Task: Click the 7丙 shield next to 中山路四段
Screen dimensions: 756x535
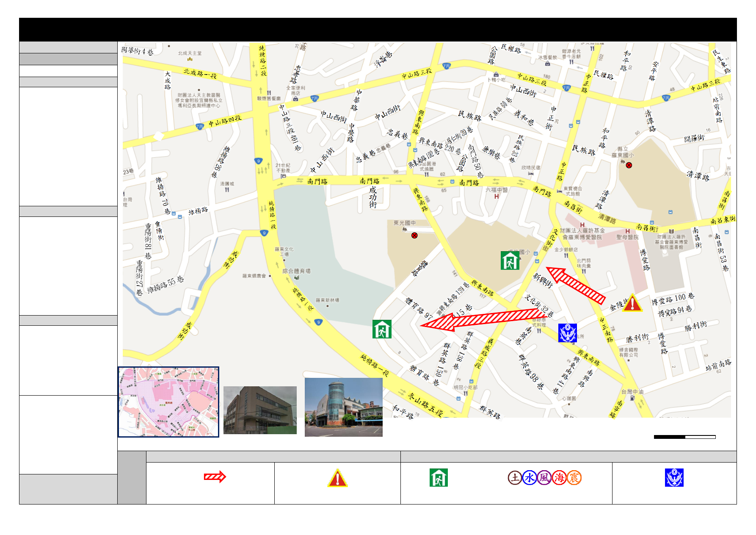Action: click(200, 127)
